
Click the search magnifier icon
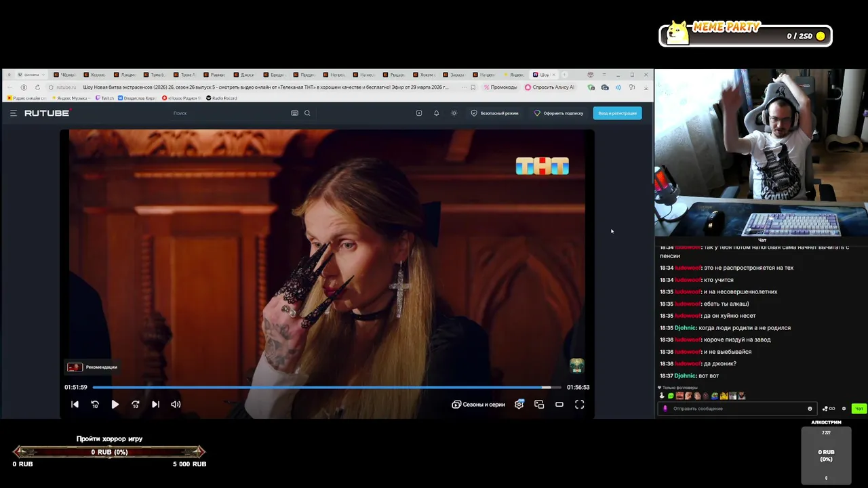tap(307, 113)
